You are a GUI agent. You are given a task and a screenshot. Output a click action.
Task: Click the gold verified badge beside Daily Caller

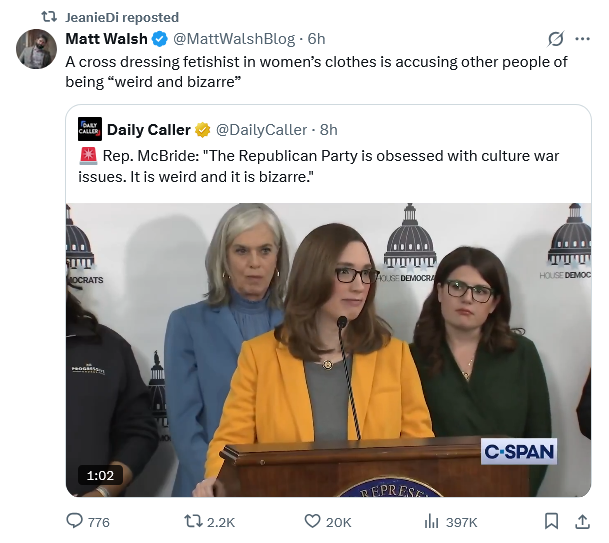click(202, 129)
